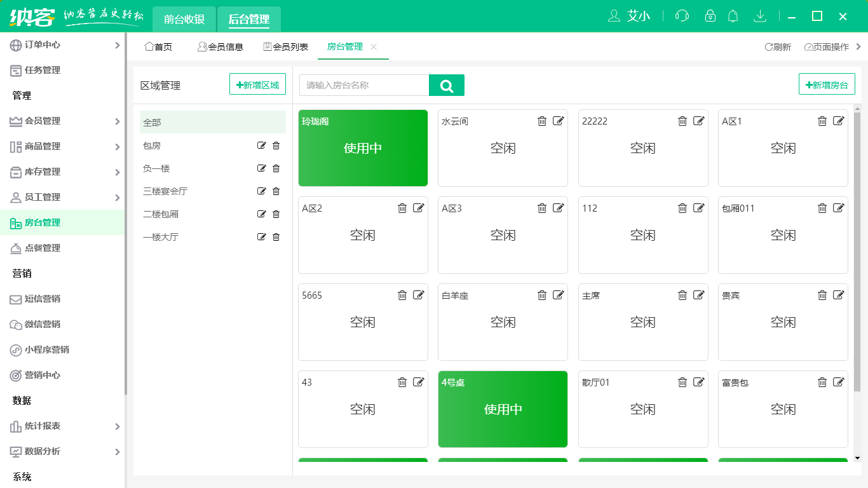Edit the 包房 area entry
The image size is (868, 488).
tap(261, 146)
